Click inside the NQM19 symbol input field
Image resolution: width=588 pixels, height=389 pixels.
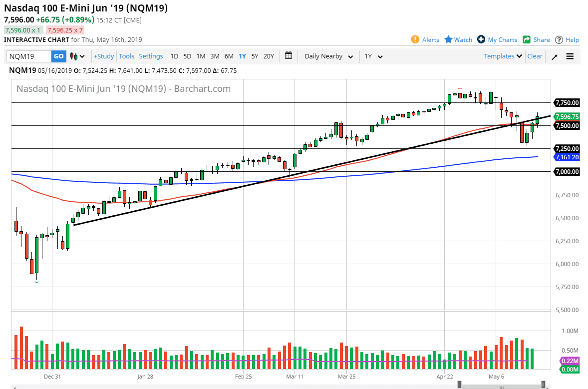pyautogui.click(x=27, y=56)
